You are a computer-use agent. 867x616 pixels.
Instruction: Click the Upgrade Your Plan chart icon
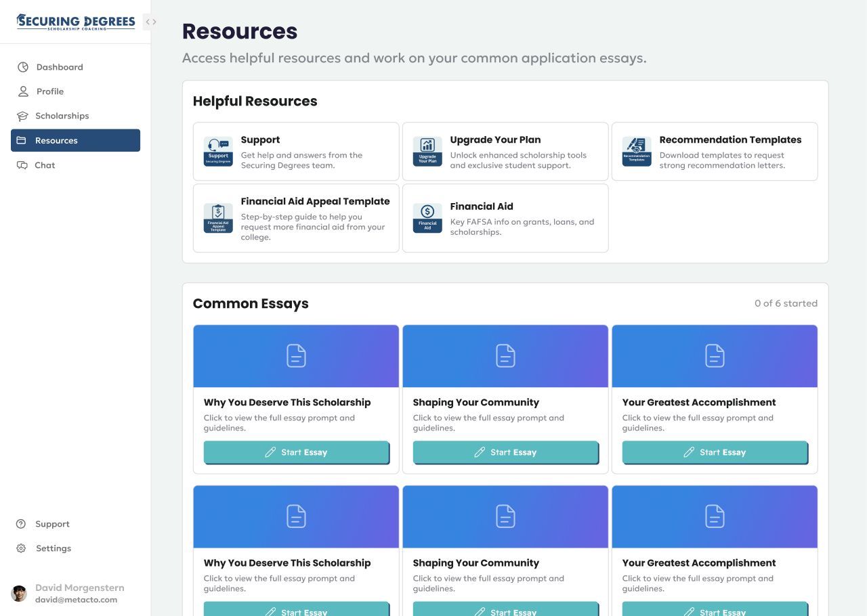click(427, 151)
